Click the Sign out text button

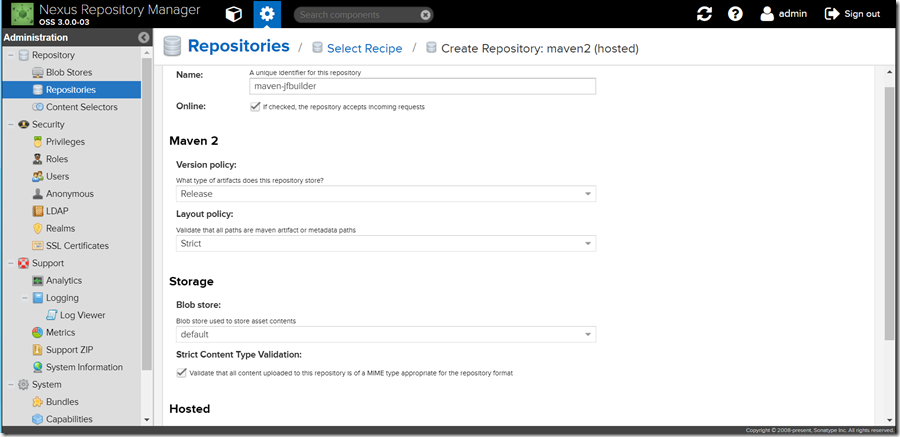862,14
